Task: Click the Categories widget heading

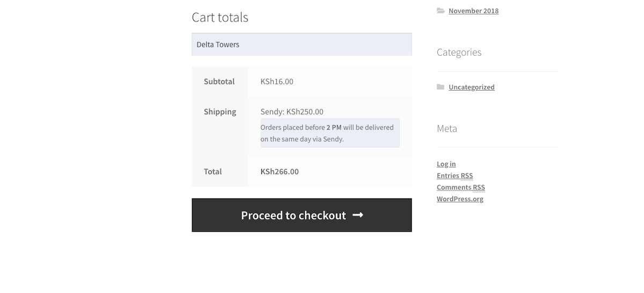Action: click(x=459, y=52)
